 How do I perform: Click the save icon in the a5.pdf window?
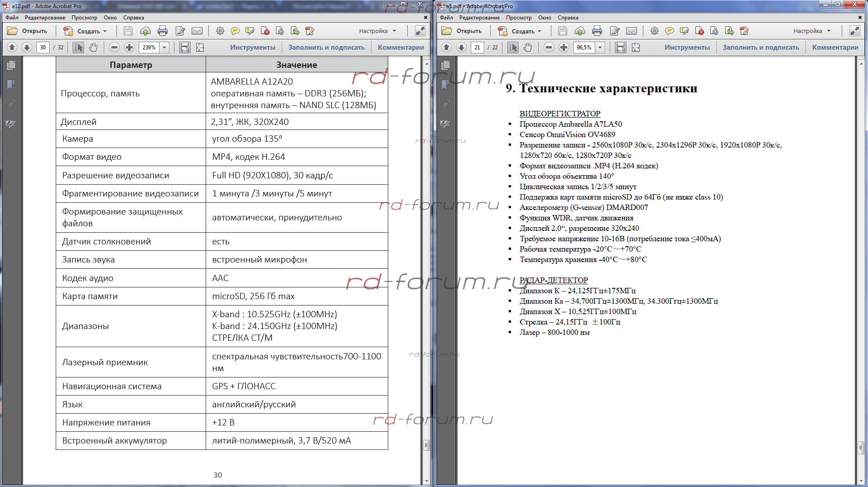coord(562,31)
